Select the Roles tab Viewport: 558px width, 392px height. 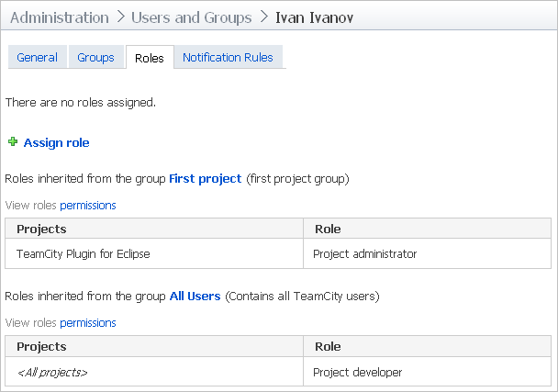tap(150, 58)
